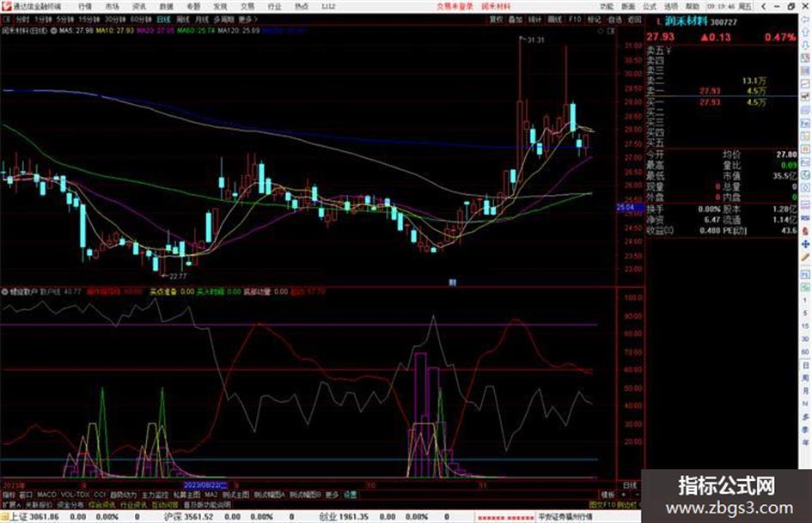The height and width of the screenshot is (523, 812).
Task: Switch to 15分钟 period tab
Action: tap(89, 19)
